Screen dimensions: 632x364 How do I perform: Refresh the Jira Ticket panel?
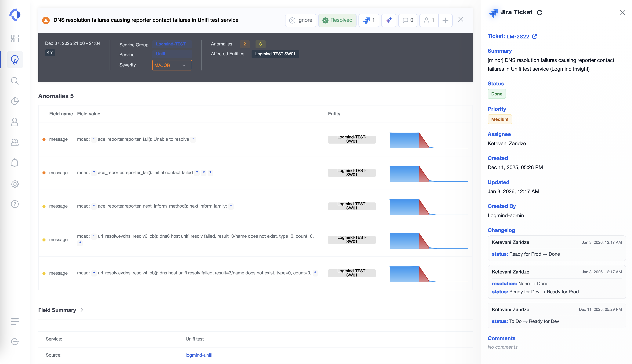[x=539, y=12]
